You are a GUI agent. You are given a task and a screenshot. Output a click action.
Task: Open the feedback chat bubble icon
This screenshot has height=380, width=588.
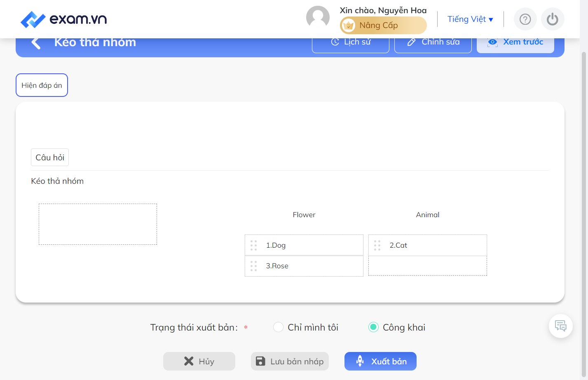560,326
